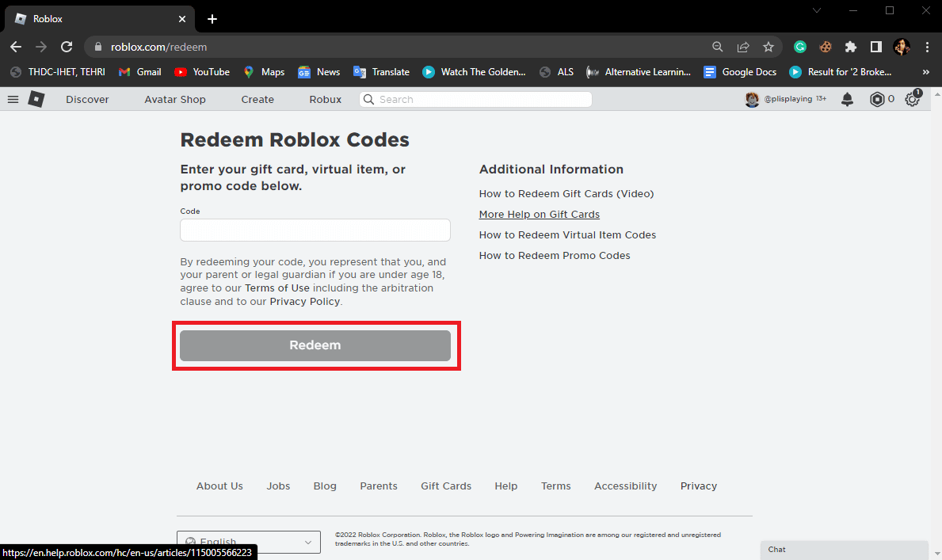Open the Robux balance icon
The width and height of the screenshot is (942, 560).
[x=876, y=99]
